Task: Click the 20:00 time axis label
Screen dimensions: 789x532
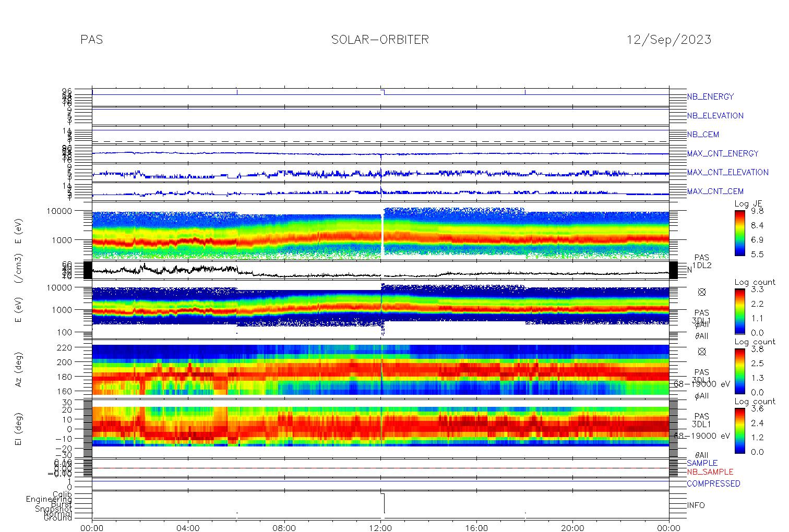Action: point(572,528)
